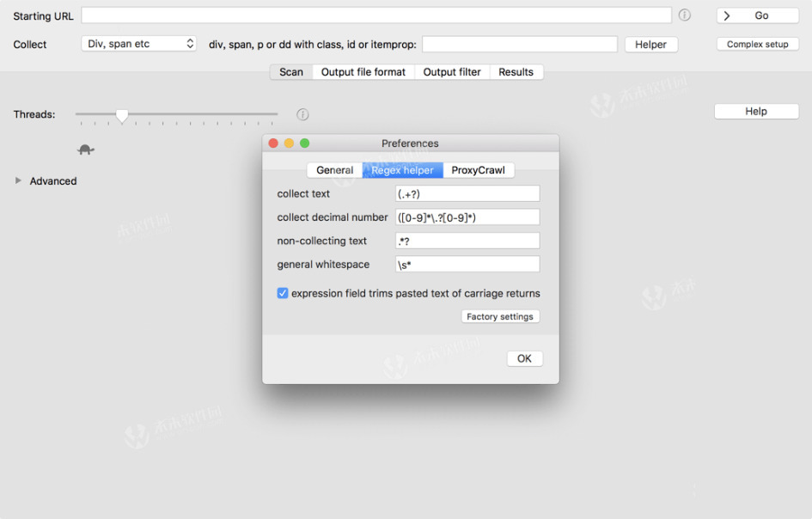This screenshot has width=812, height=519.
Task: Open the Output filter tab
Action: (x=452, y=72)
